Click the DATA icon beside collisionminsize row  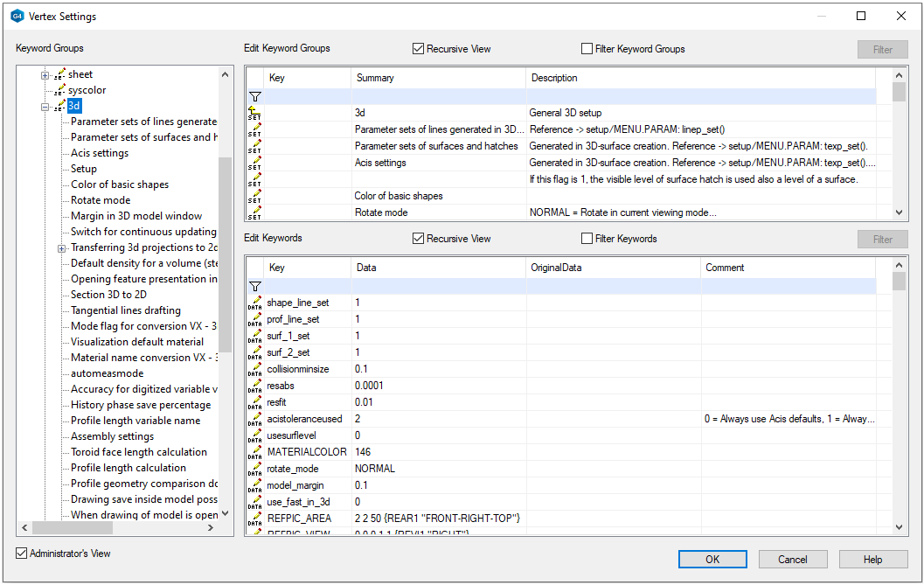pos(254,369)
